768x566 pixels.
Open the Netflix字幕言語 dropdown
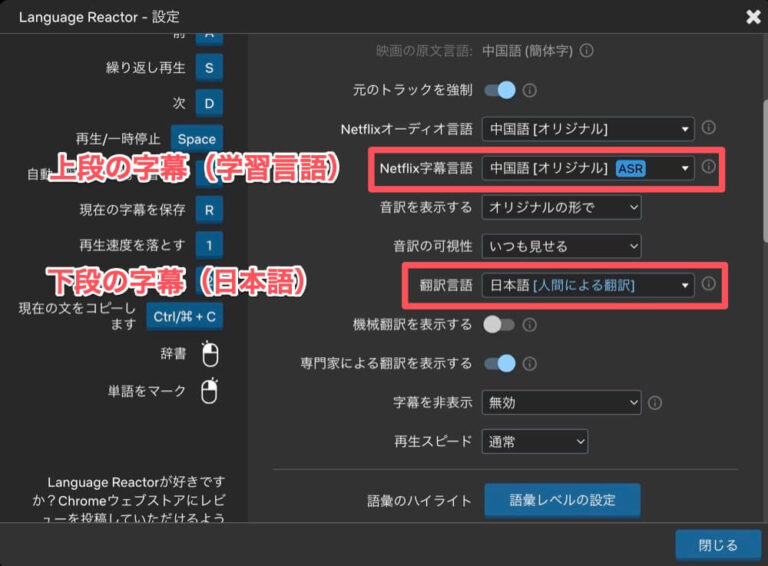588,168
